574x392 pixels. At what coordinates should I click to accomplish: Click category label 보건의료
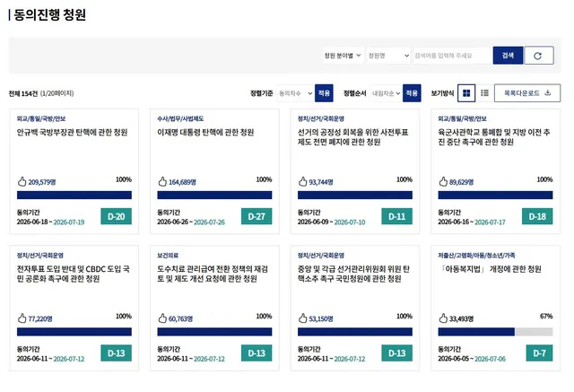coord(168,256)
